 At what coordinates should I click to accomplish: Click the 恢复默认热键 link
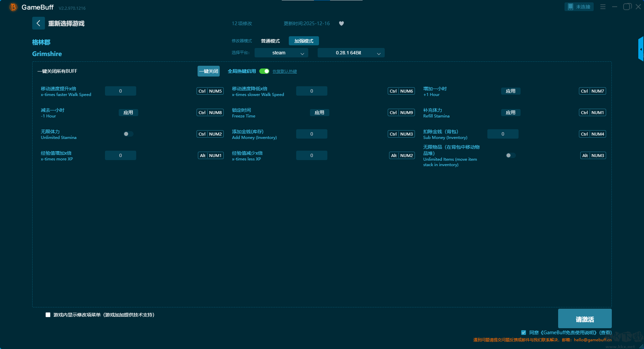pos(285,71)
